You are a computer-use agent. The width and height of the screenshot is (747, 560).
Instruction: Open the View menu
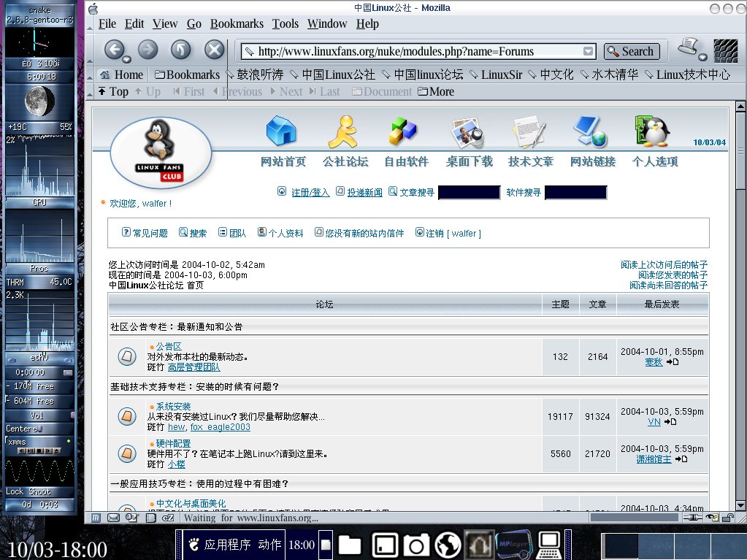[x=165, y=24]
